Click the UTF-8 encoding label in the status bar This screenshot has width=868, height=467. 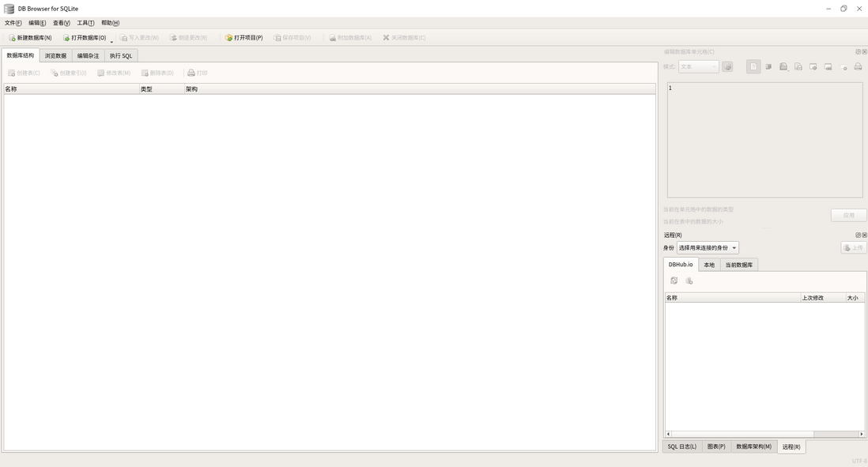pos(859,461)
